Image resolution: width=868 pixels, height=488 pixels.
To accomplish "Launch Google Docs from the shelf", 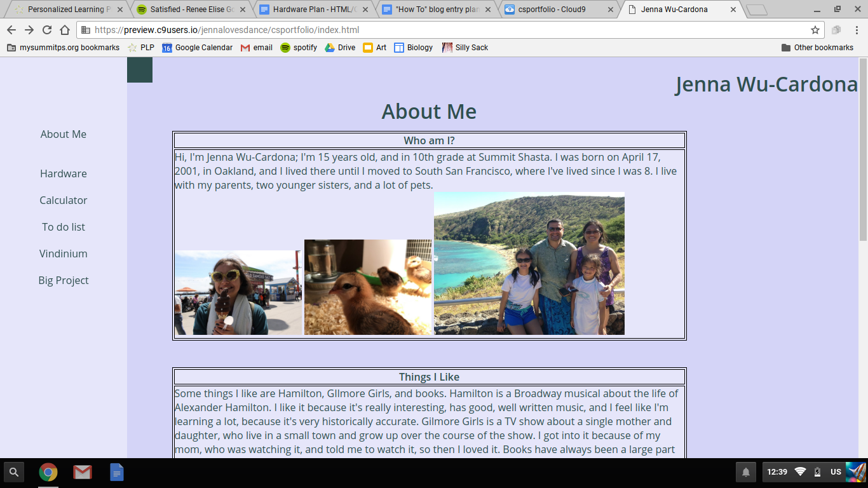I will (117, 472).
